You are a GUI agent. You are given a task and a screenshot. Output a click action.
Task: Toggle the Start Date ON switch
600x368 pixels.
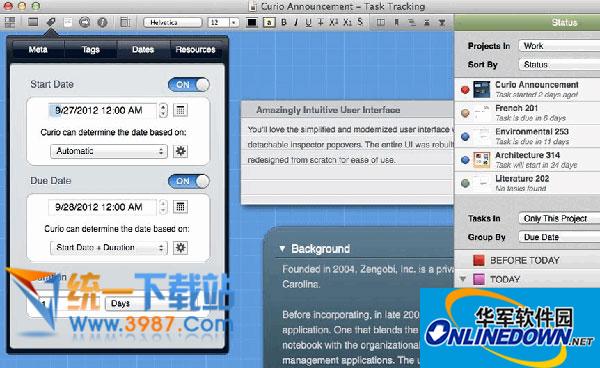pos(189,85)
